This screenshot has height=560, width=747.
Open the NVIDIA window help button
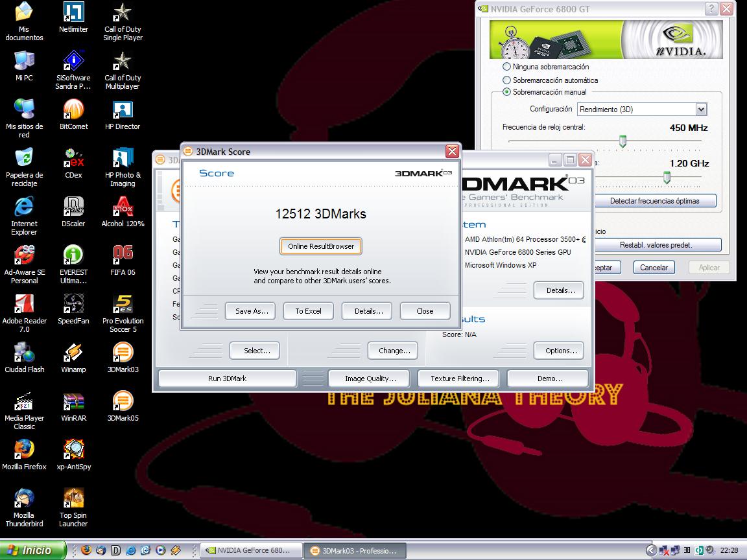tap(711, 8)
